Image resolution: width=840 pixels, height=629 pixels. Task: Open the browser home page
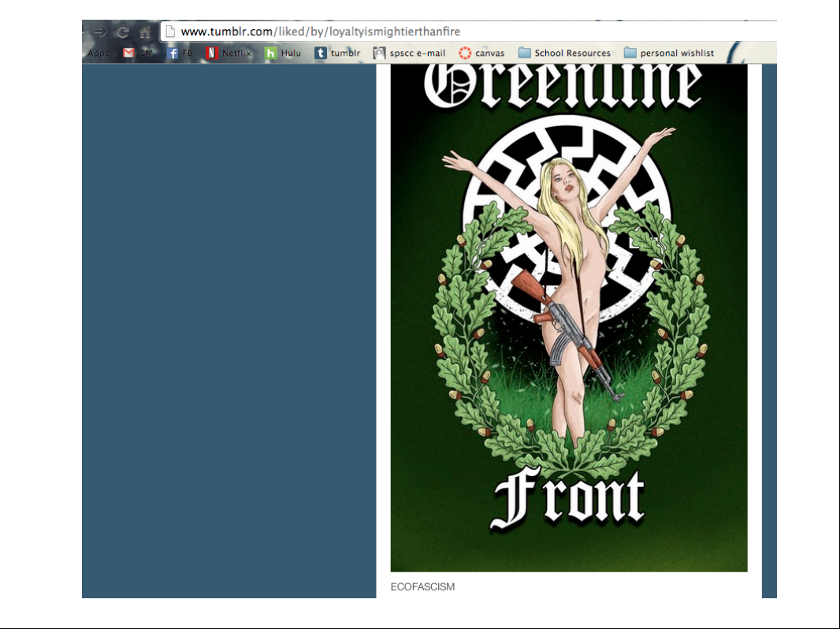(145, 32)
